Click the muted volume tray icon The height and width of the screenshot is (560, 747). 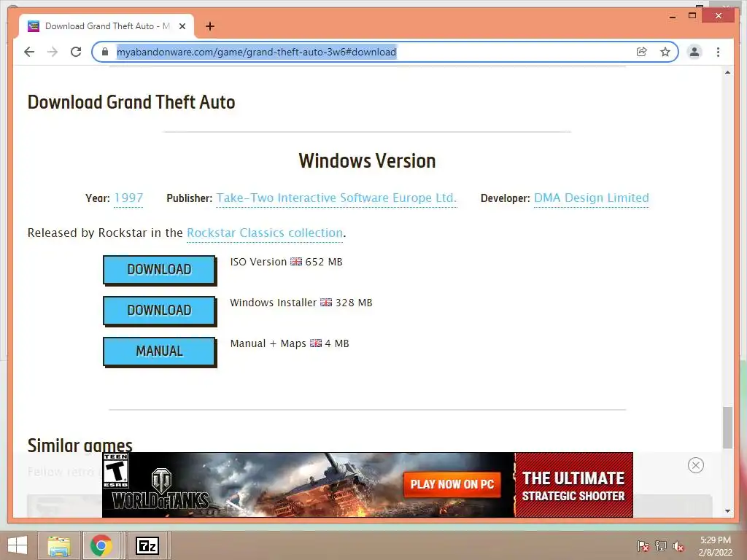678,545
